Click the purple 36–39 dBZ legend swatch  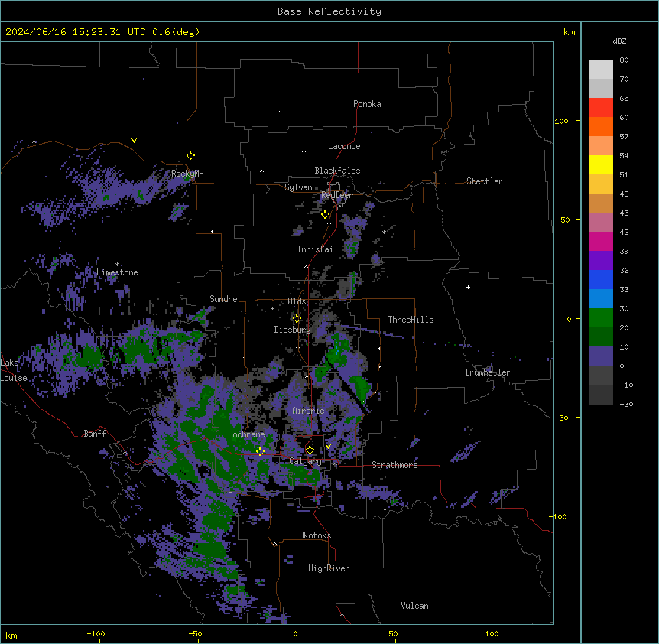coord(601,261)
